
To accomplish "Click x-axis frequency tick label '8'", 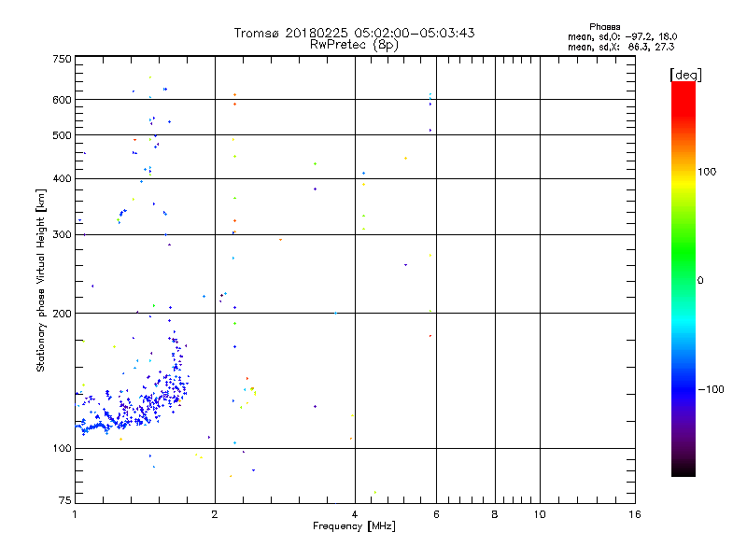I will tap(495, 514).
